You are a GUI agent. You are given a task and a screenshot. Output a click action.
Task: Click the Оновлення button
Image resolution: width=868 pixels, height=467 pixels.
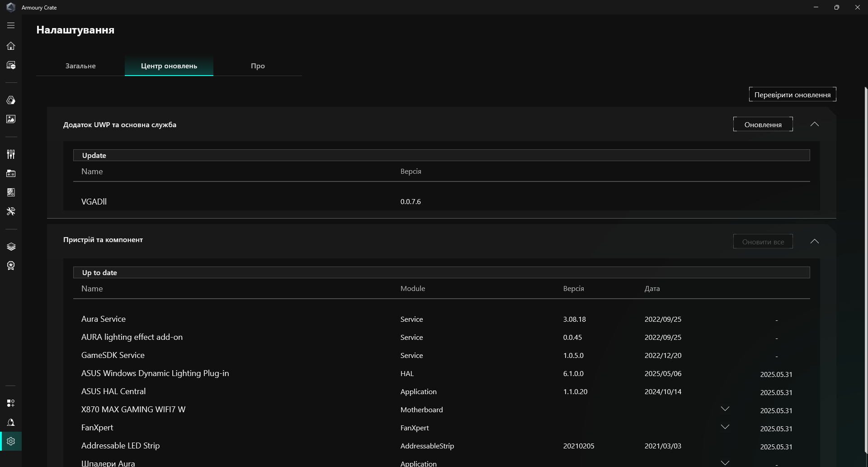(x=763, y=124)
